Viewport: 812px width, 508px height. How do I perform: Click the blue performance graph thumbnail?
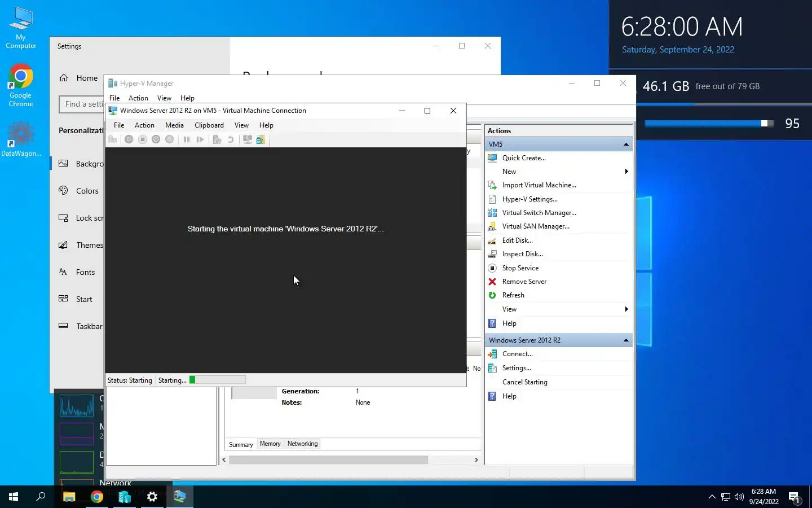(x=77, y=406)
